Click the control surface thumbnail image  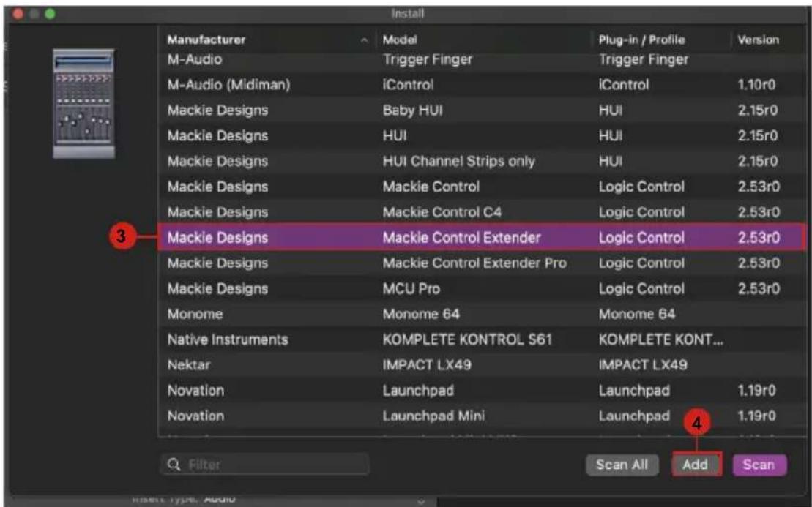(x=83, y=103)
